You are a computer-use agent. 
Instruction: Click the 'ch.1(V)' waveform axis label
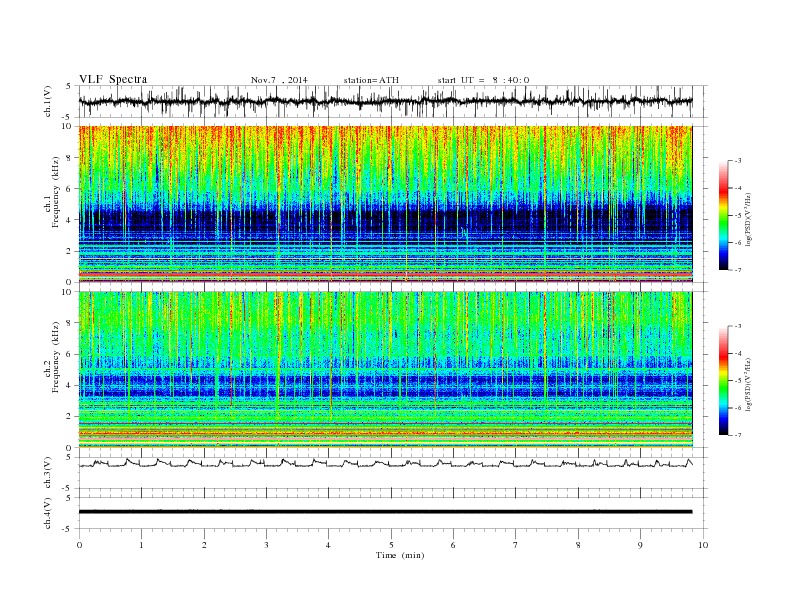[48, 101]
